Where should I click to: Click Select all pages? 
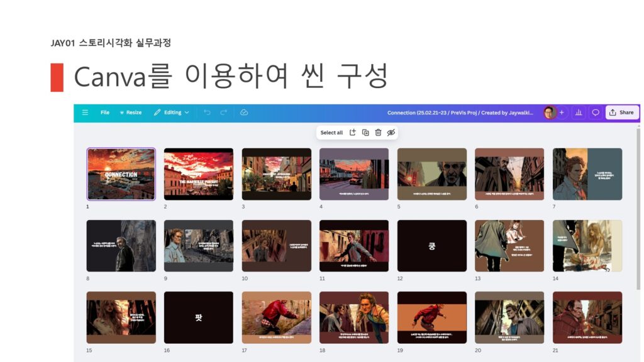point(331,133)
